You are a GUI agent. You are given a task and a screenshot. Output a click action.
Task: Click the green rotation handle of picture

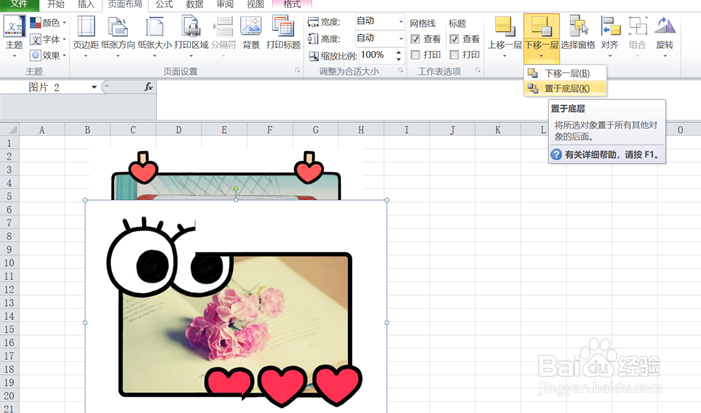[x=236, y=189]
